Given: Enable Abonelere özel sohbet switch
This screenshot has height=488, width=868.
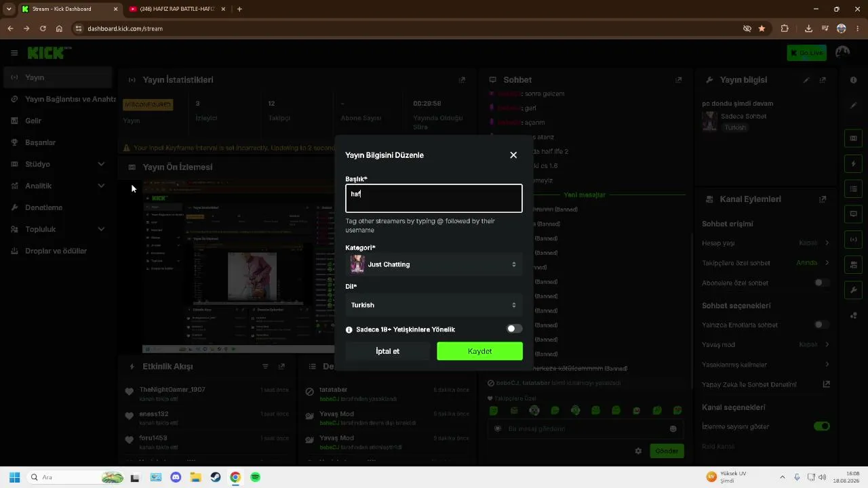Looking at the screenshot, I should pos(822,283).
